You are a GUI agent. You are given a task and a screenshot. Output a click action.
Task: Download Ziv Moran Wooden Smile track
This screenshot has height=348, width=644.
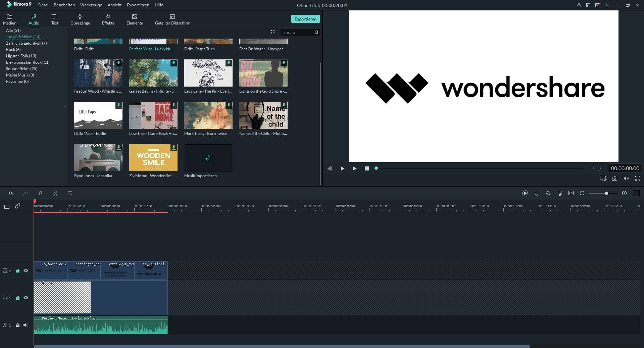pos(174,147)
